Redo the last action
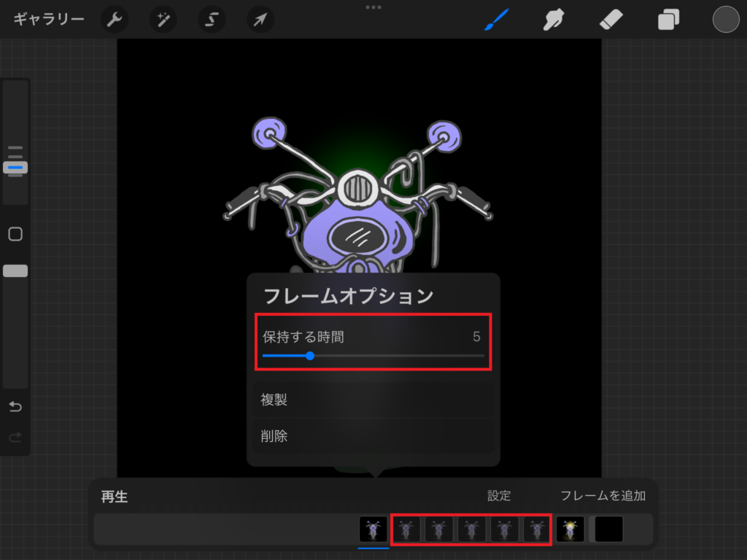This screenshot has width=747, height=560. (15, 437)
